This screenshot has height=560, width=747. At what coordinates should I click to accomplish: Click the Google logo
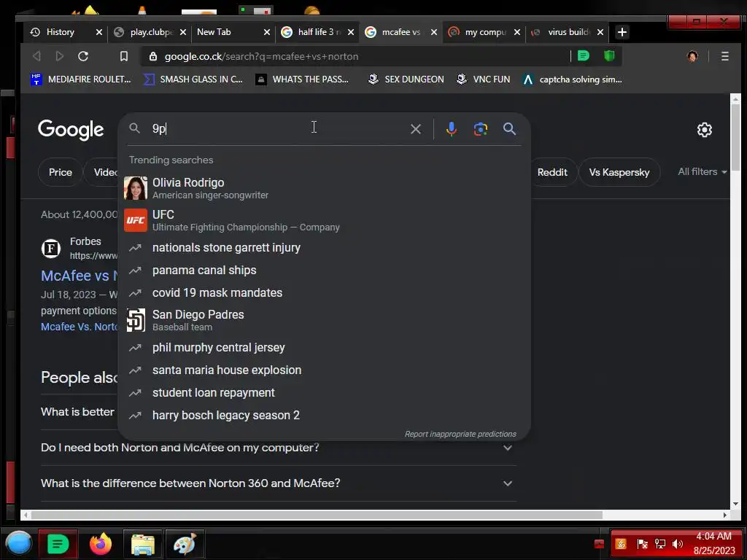pyautogui.click(x=71, y=130)
